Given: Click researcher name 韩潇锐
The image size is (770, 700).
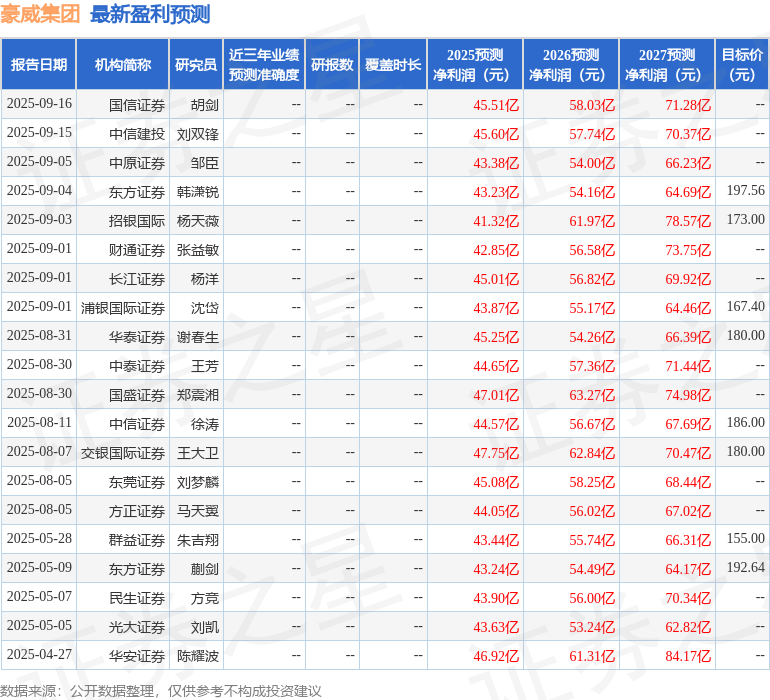Looking at the screenshot, I should 198,192.
